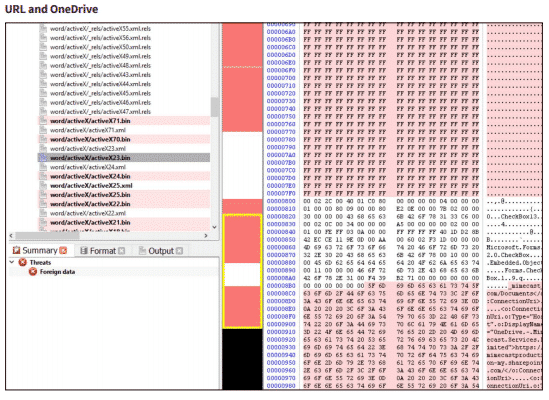Click the red Threats error icon

tap(23, 262)
